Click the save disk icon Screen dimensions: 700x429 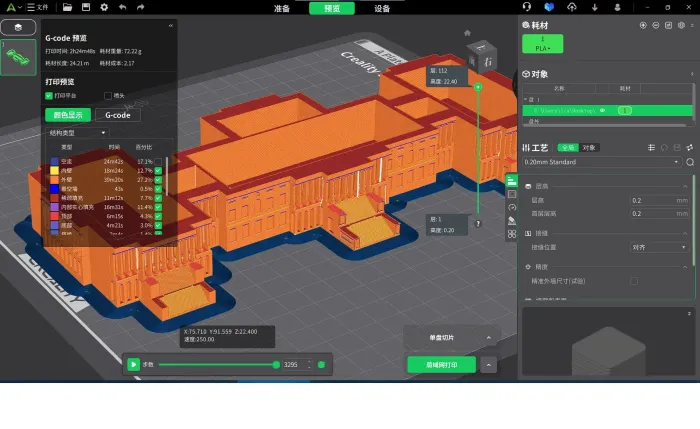85,7
